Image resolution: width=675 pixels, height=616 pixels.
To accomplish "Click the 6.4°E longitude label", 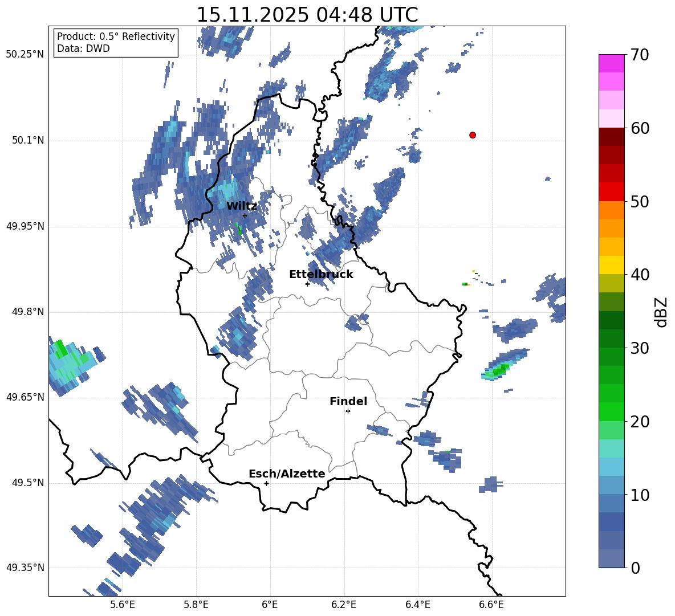I will (x=417, y=605).
